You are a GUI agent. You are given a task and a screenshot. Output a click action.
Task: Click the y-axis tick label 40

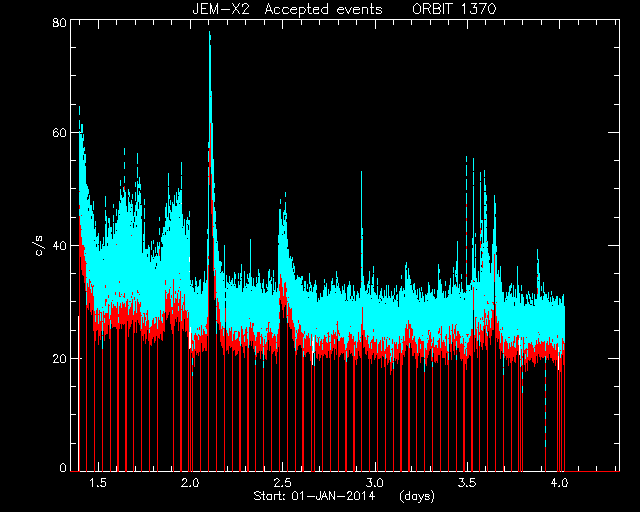pyautogui.click(x=59, y=246)
